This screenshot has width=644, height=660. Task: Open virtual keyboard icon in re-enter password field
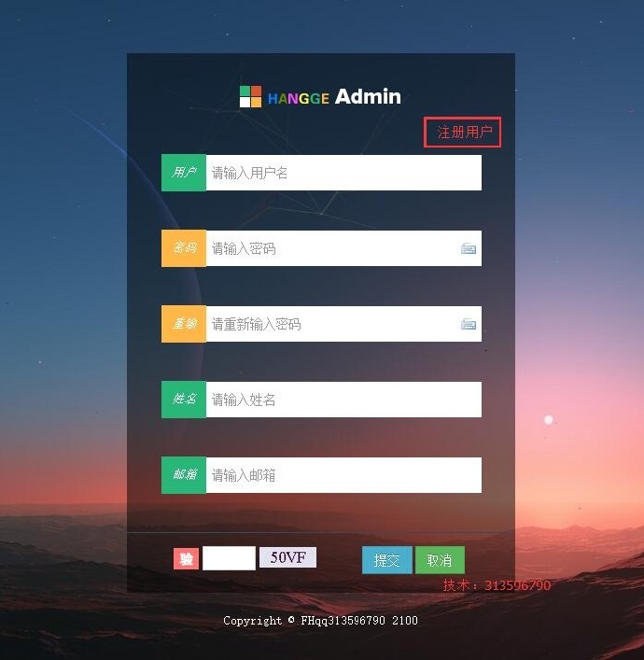pos(469,324)
